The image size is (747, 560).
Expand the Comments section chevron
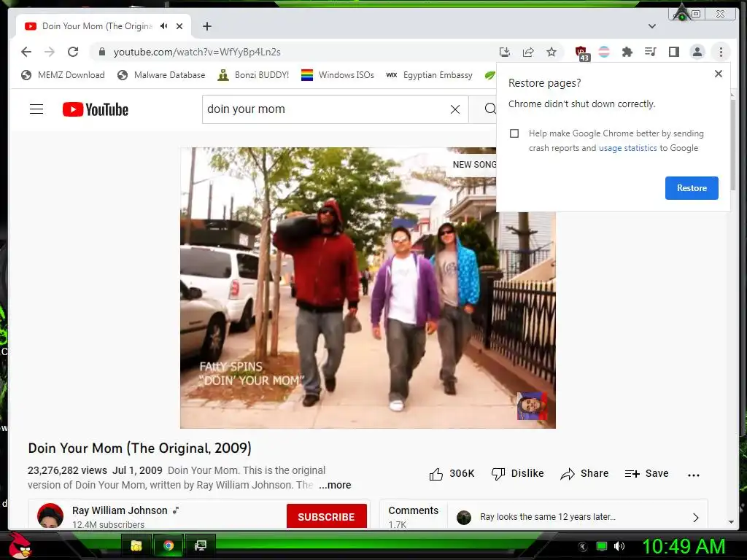695,517
